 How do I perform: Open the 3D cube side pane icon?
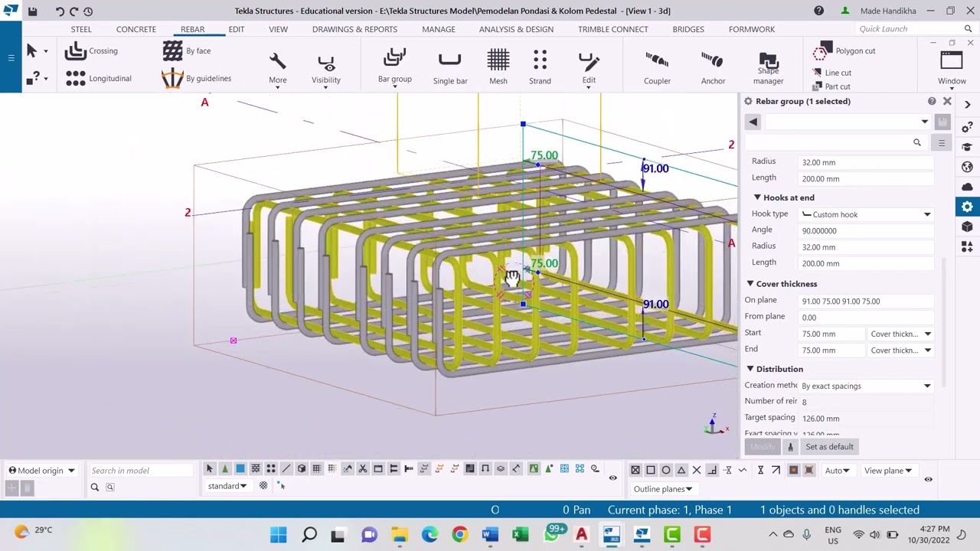click(967, 227)
